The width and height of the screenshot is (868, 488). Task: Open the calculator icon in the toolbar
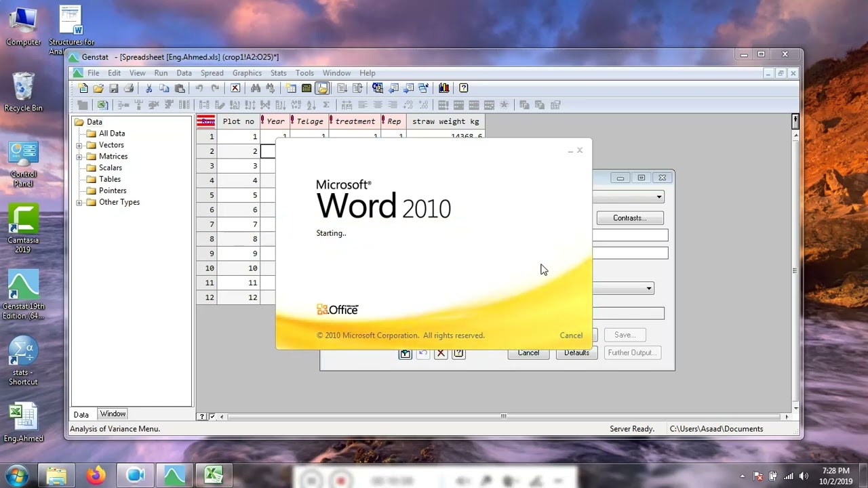point(307,88)
